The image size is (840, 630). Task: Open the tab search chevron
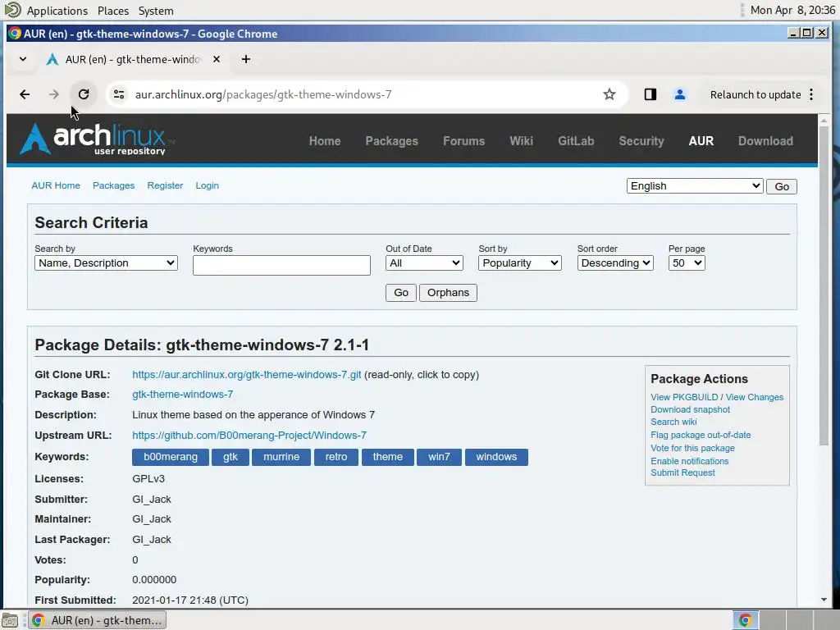23,59
